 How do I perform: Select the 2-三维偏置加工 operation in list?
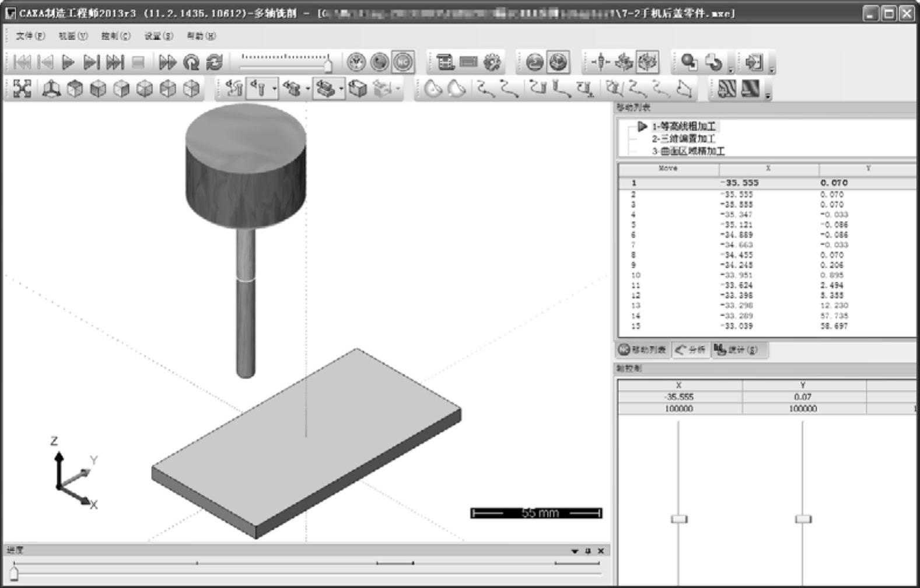click(x=683, y=139)
